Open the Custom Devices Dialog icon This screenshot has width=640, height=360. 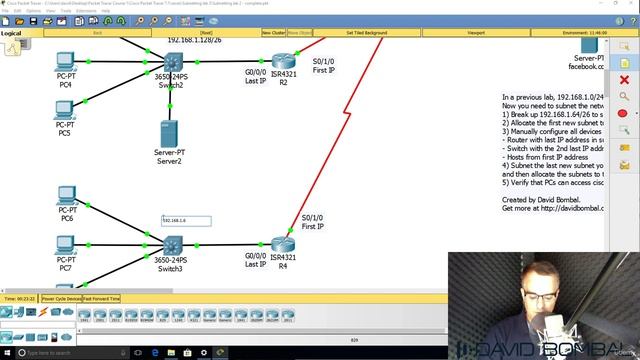199,21
